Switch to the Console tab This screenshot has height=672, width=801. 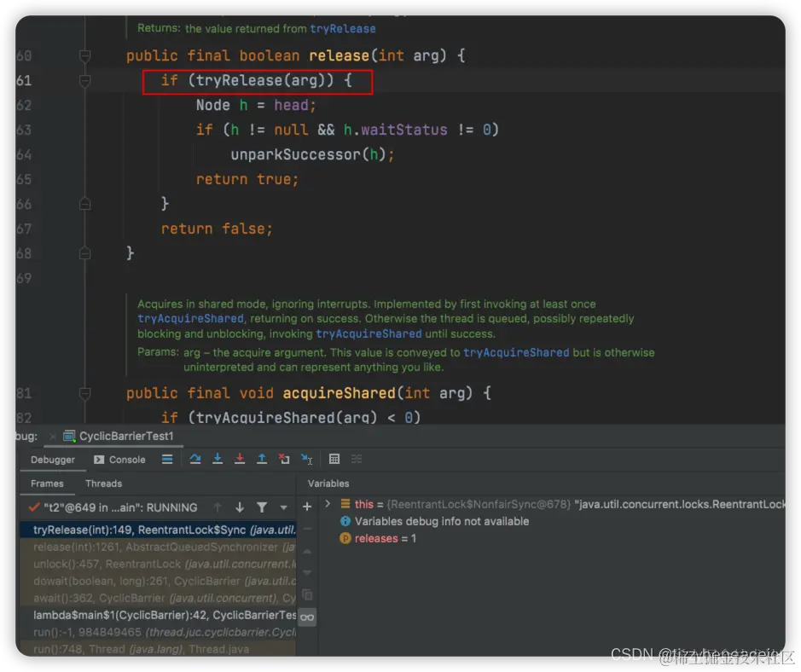[x=120, y=460]
